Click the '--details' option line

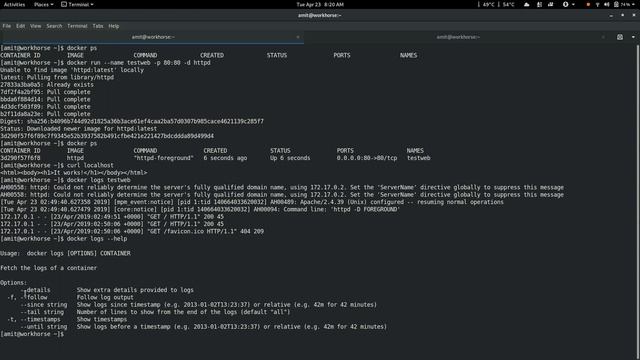[107, 290]
